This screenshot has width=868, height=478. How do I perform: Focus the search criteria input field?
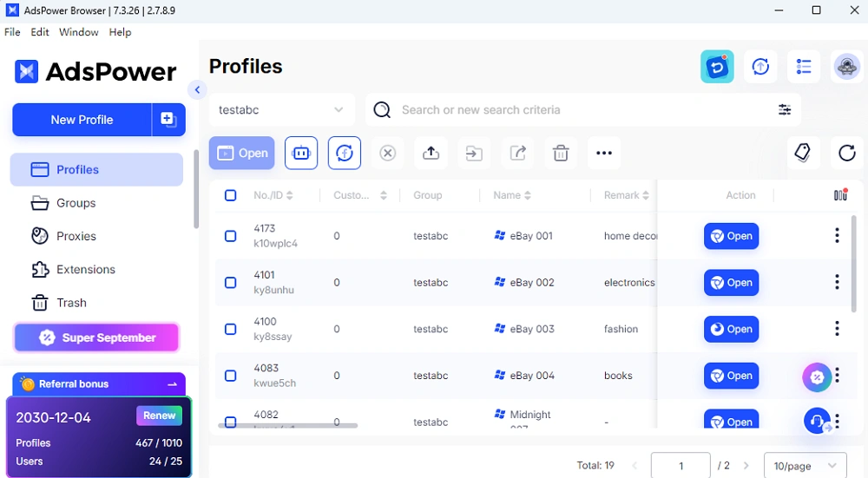[583, 109]
